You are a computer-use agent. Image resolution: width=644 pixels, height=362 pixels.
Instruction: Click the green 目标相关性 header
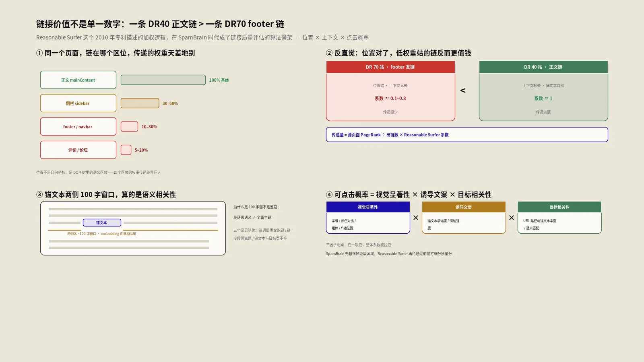pyautogui.click(x=559, y=207)
